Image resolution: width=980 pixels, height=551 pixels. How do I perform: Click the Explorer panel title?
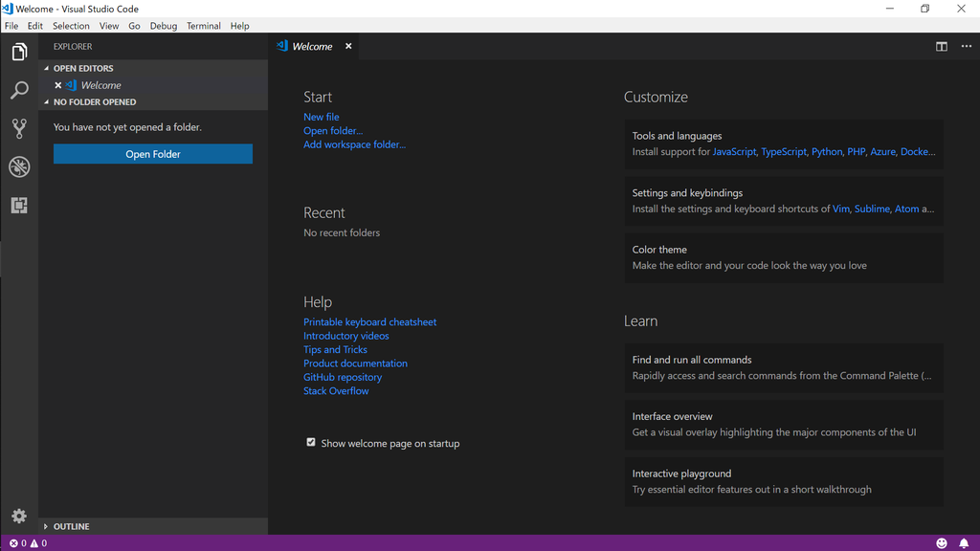pos(73,46)
